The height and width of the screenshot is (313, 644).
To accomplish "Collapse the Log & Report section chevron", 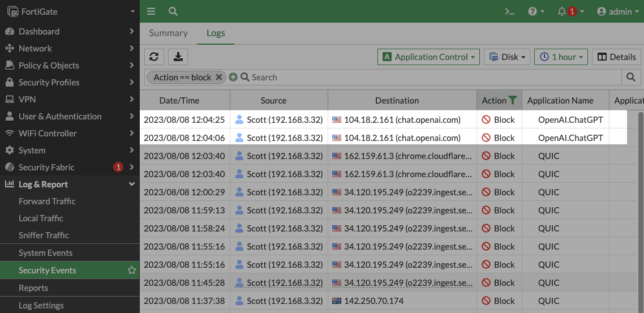I will 131,184.
